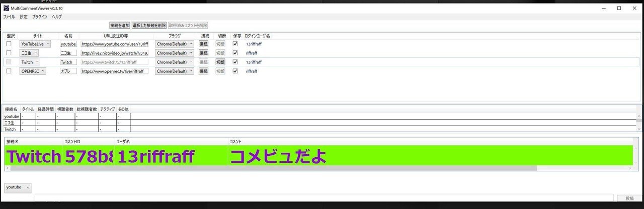Image resolution: width=644 pixels, height=209 pixels.
Task: Open the browser dropdown for the OPENREC row
Action: 174,71
